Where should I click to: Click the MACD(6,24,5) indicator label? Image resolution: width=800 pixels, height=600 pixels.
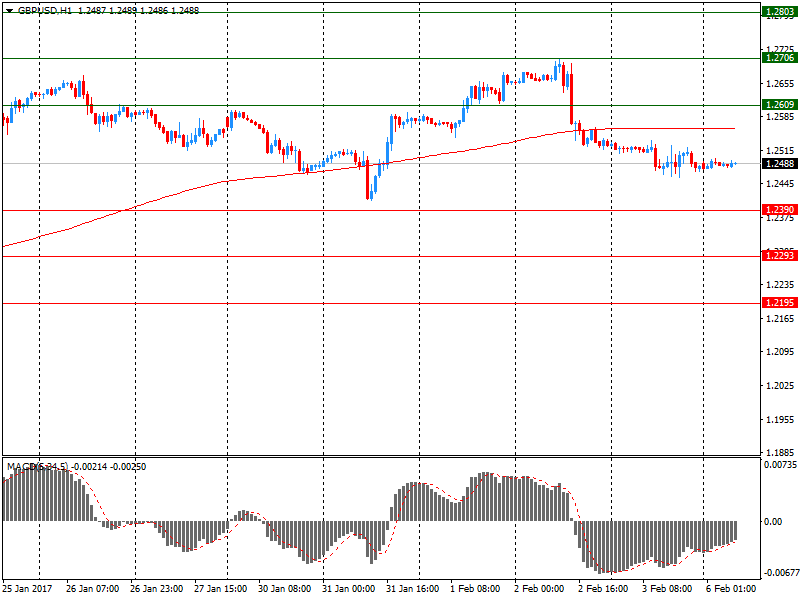(x=37, y=466)
